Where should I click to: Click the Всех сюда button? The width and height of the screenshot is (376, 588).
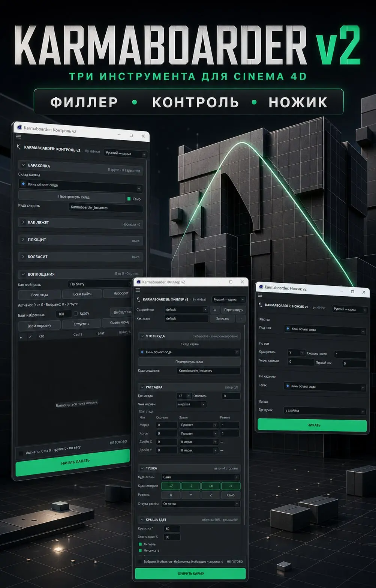coord(39,295)
